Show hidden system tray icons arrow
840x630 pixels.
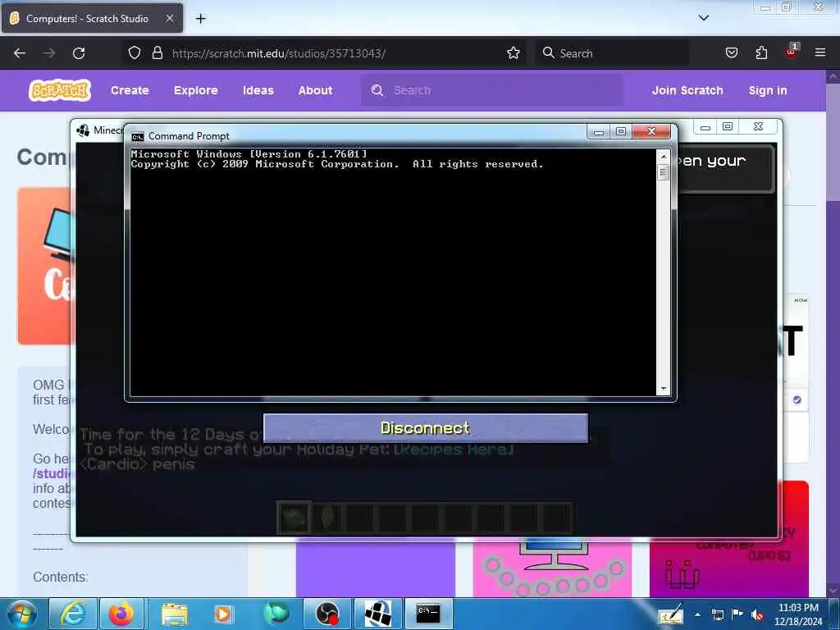(697, 614)
